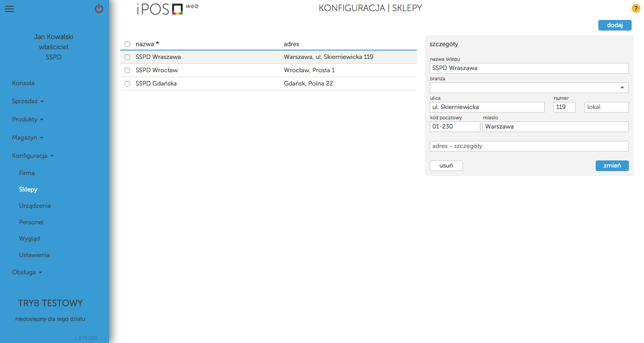Click the iPOS web logo
Viewport: 644px width, 343px height.
[x=167, y=9]
